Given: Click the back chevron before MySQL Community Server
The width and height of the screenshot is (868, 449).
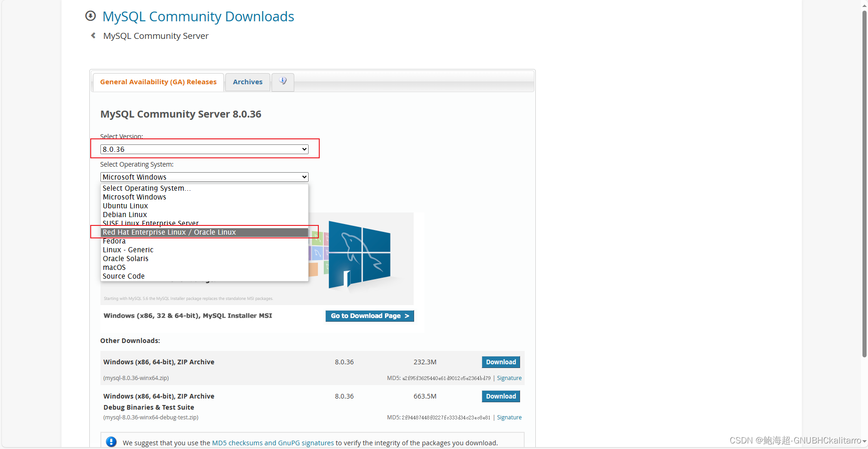Looking at the screenshot, I should coord(93,36).
